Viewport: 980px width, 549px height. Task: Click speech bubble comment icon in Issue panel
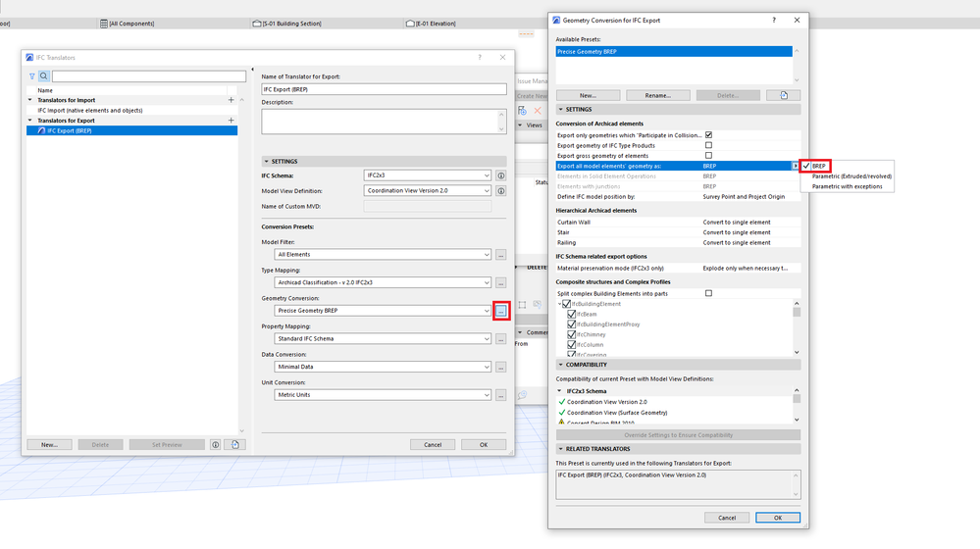coord(523,395)
